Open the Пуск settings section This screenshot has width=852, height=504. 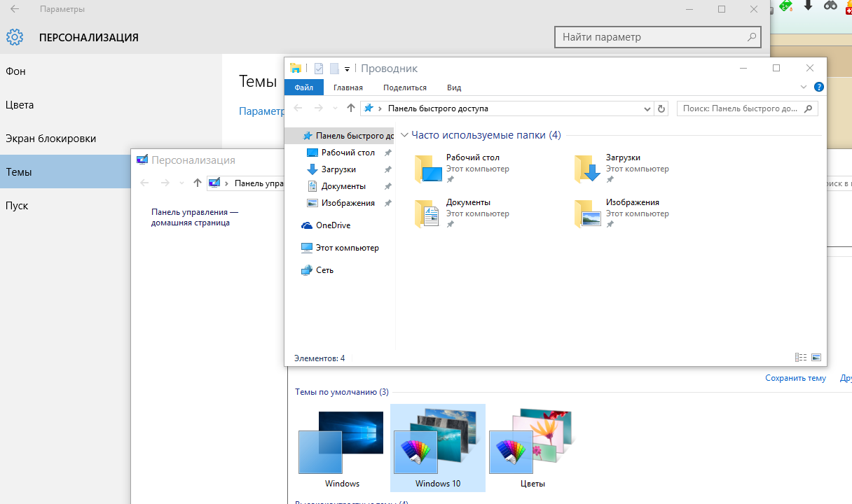(66, 206)
